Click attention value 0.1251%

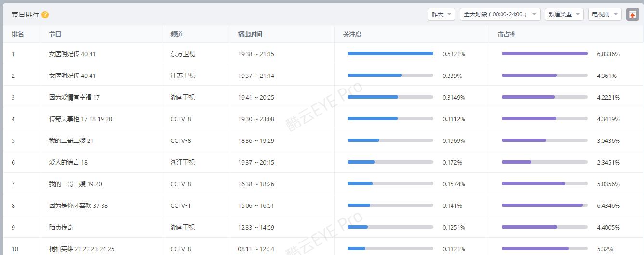click(454, 227)
